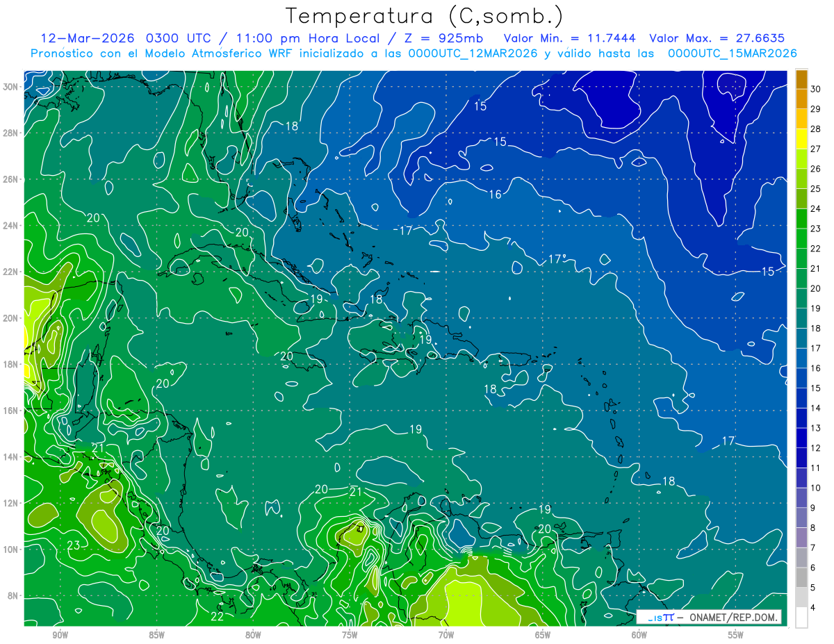Click the date text "12-Mar-2026"
This screenshot has height=644, width=834.
point(88,38)
